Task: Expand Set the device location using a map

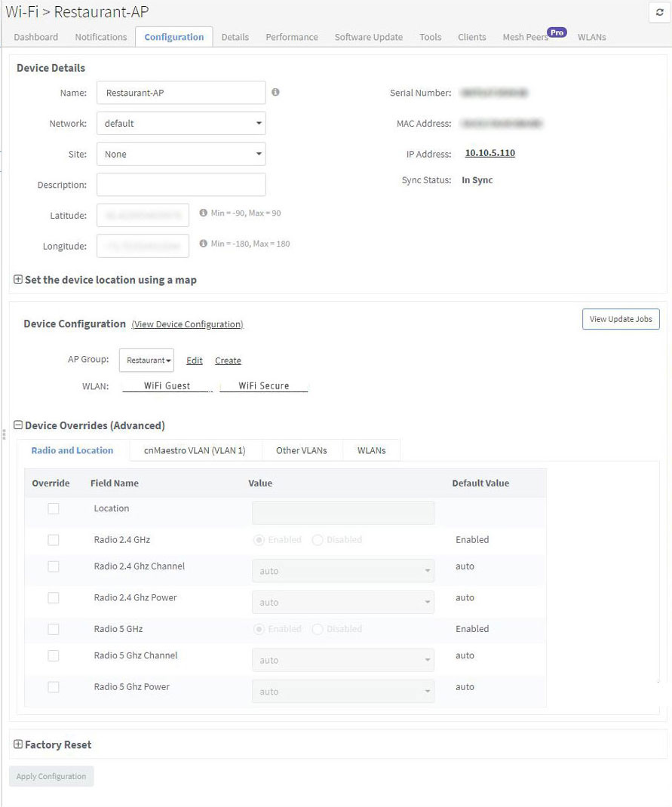Action: 18,280
